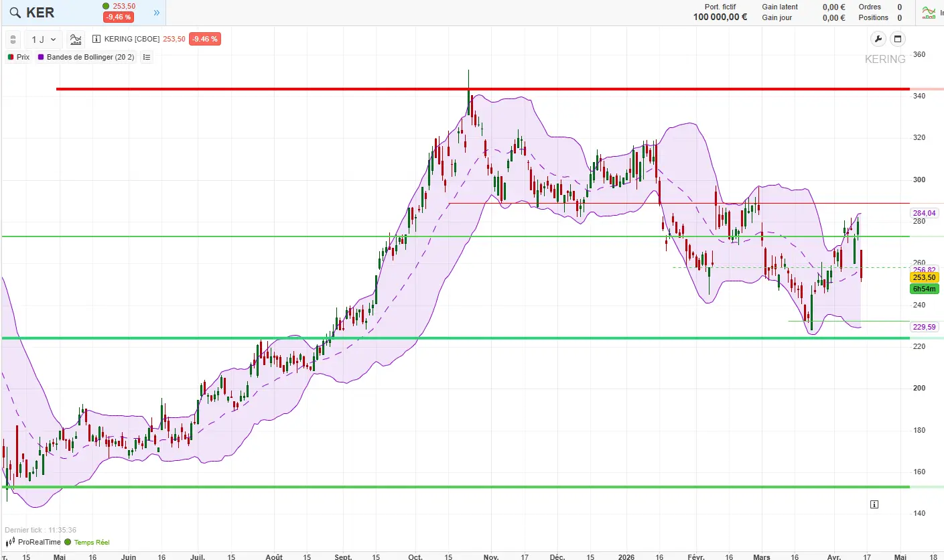Click the ProRealTime link
This screenshot has width=944, height=560.
(x=40, y=543)
